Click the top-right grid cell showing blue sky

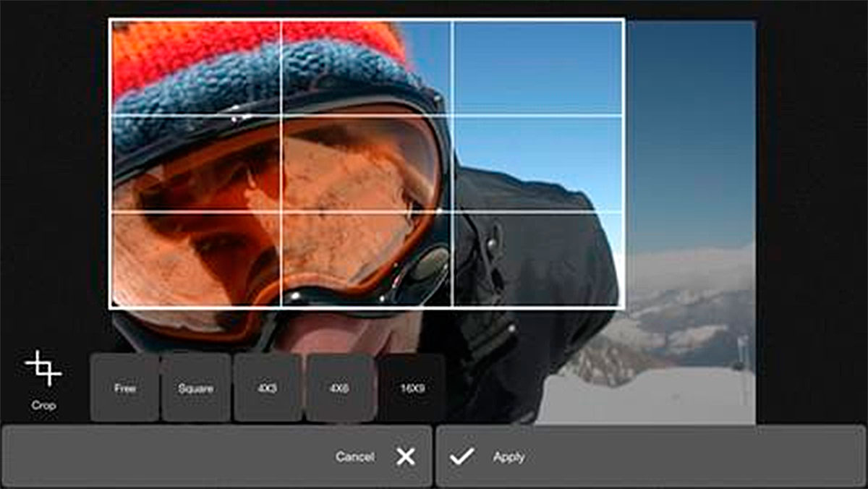click(x=538, y=67)
